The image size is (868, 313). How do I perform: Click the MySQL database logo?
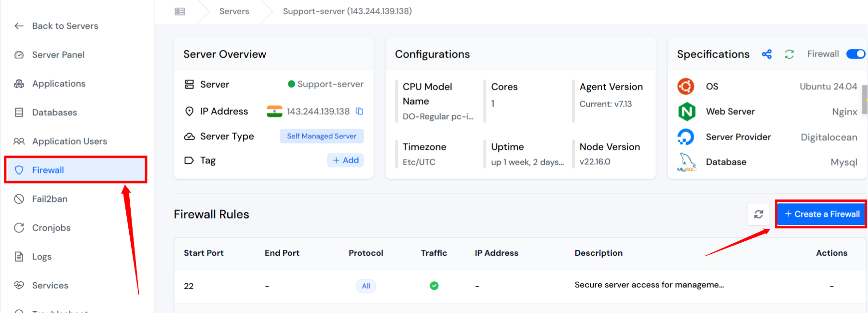pyautogui.click(x=687, y=162)
